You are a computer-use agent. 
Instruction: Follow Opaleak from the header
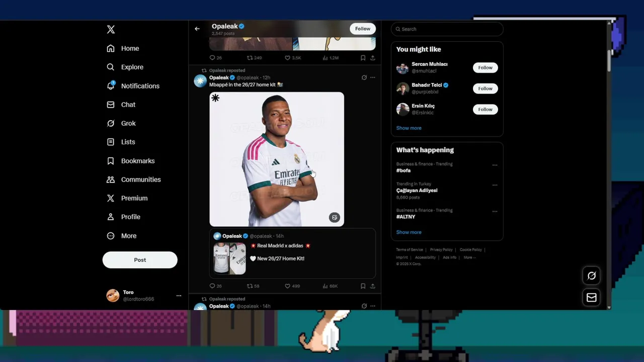pyautogui.click(x=363, y=29)
